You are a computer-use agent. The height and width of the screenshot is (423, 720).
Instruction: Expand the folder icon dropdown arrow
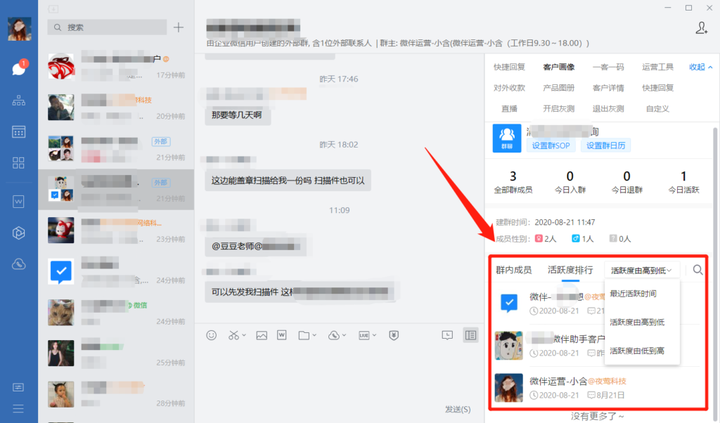point(314,335)
